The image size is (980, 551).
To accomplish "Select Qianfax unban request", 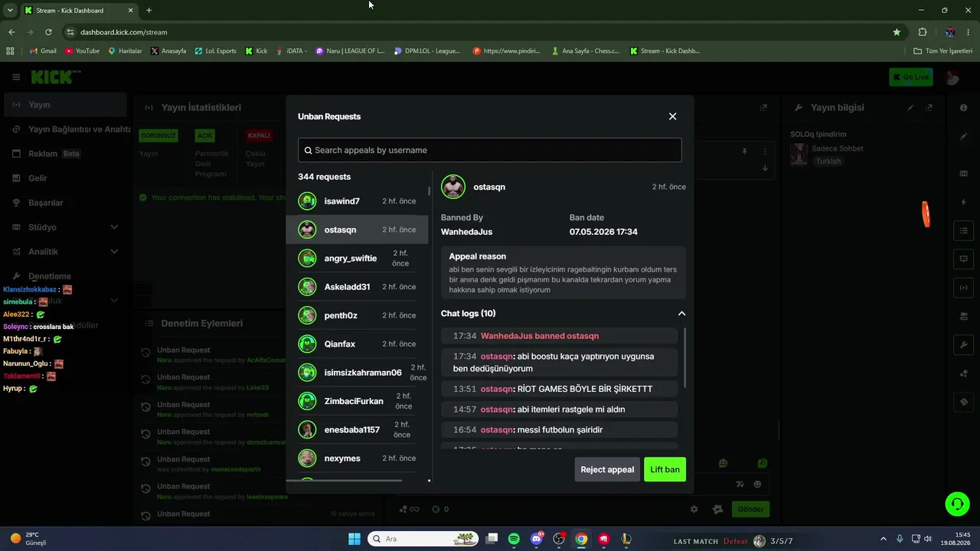I will [x=357, y=344].
